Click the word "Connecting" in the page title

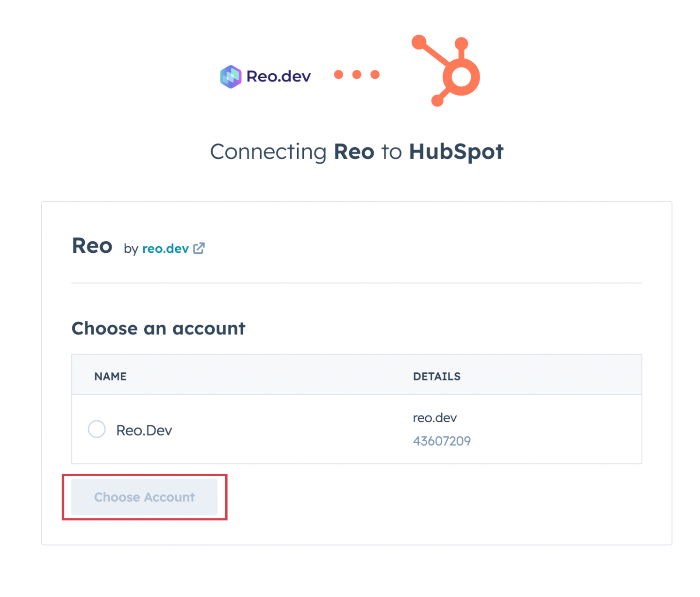268,152
